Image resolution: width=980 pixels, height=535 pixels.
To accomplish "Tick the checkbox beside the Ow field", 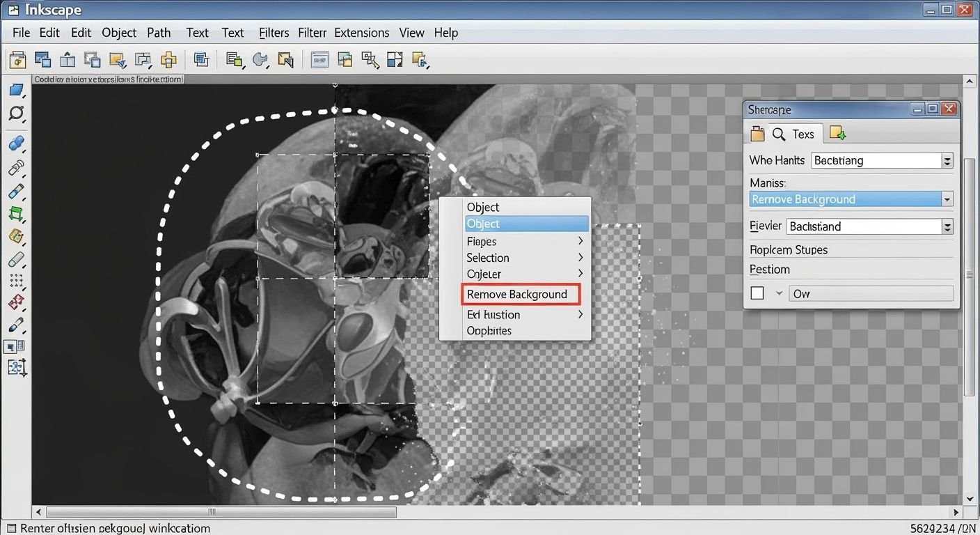I will (757, 293).
